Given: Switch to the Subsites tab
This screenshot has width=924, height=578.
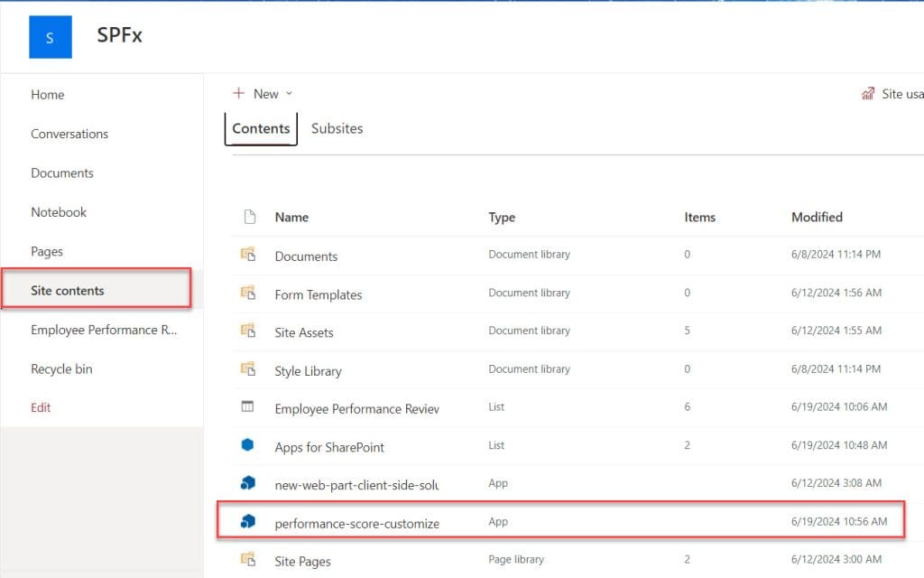Looking at the screenshot, I should coord(337,128).
